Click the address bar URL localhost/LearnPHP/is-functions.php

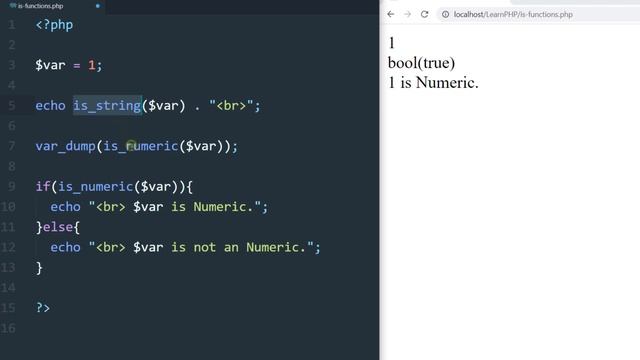pyautogui.click(x=513, y=14)
